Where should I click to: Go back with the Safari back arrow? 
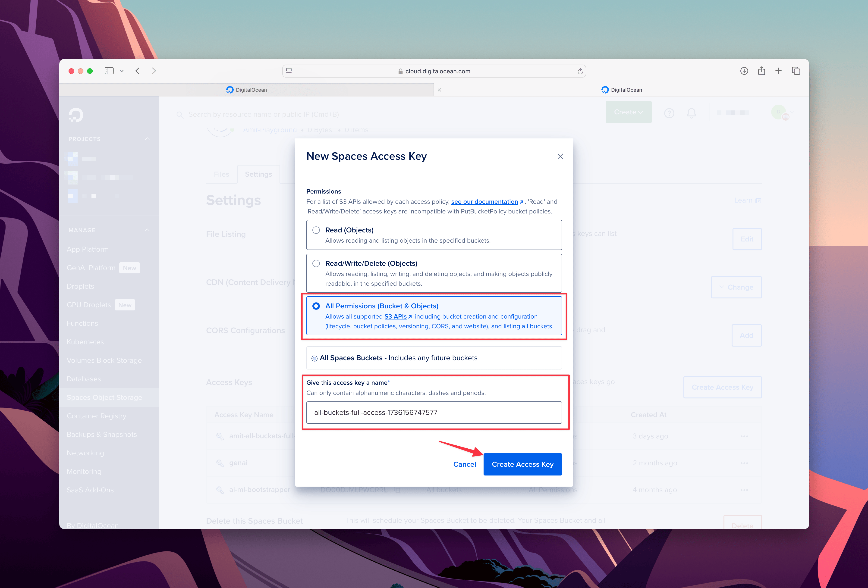click(x=137, y=71)
